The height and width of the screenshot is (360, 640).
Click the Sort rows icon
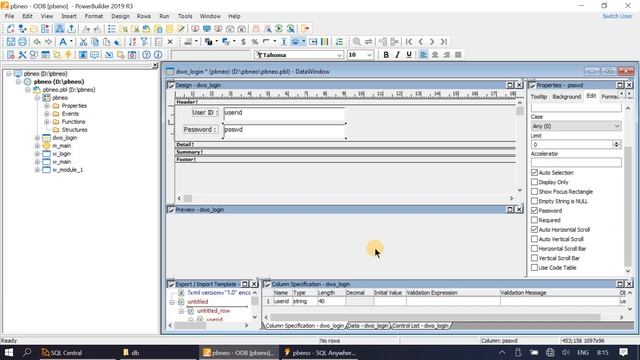point(132,42)
